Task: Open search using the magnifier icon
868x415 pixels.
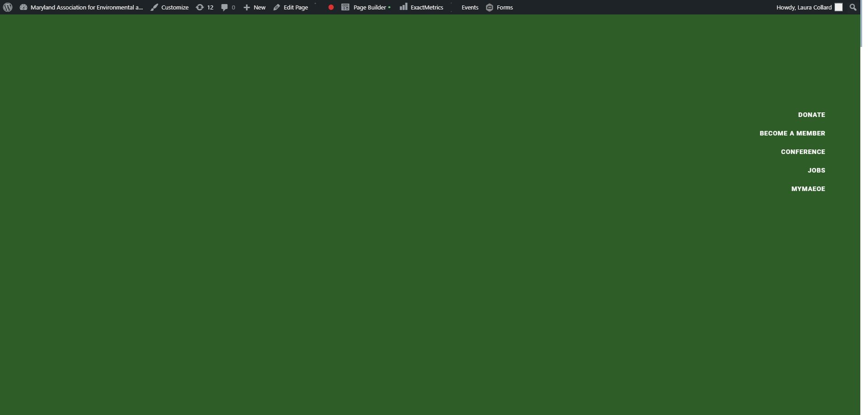Action: (853, 7)
